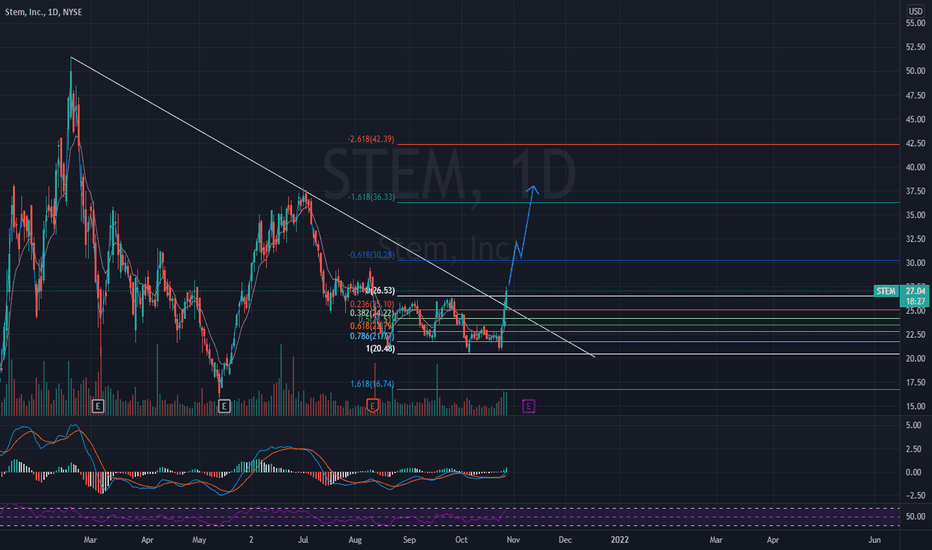The width and height of the screenshot is (932, 550).
Task: Click the MACD axis value 5.00
Action: pos(914,426)
